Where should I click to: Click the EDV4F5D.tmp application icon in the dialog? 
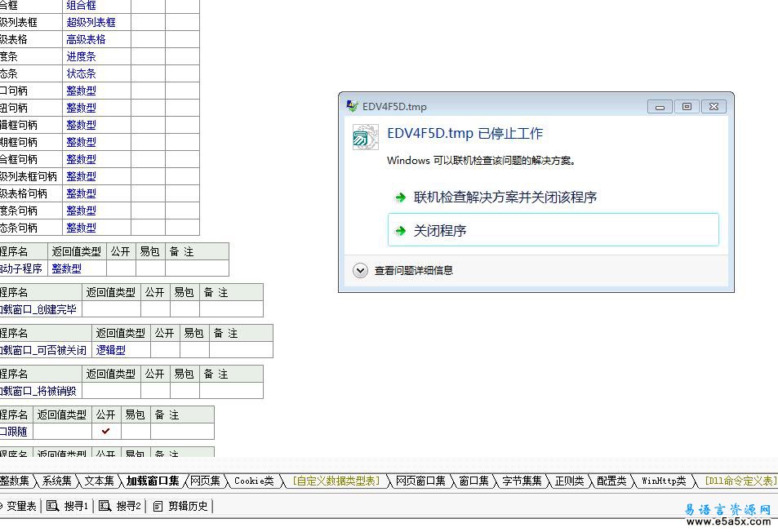coord(365,137)
